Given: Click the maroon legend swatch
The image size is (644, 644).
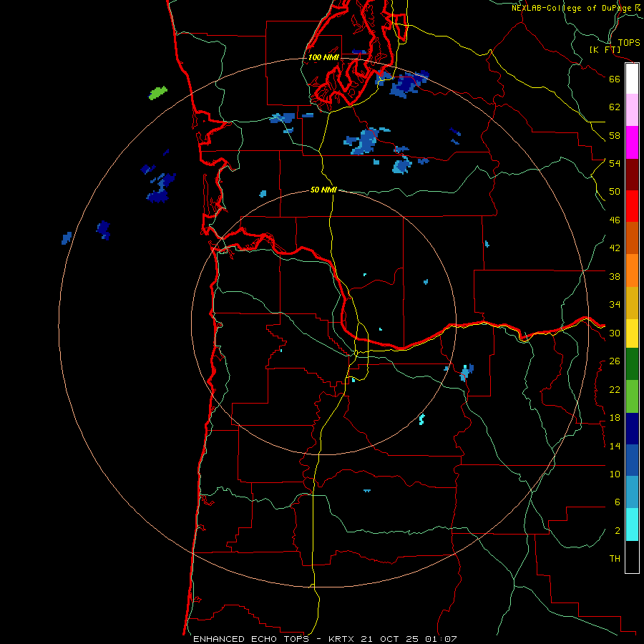Looking at the screenshot, I should tap(632, 174).
